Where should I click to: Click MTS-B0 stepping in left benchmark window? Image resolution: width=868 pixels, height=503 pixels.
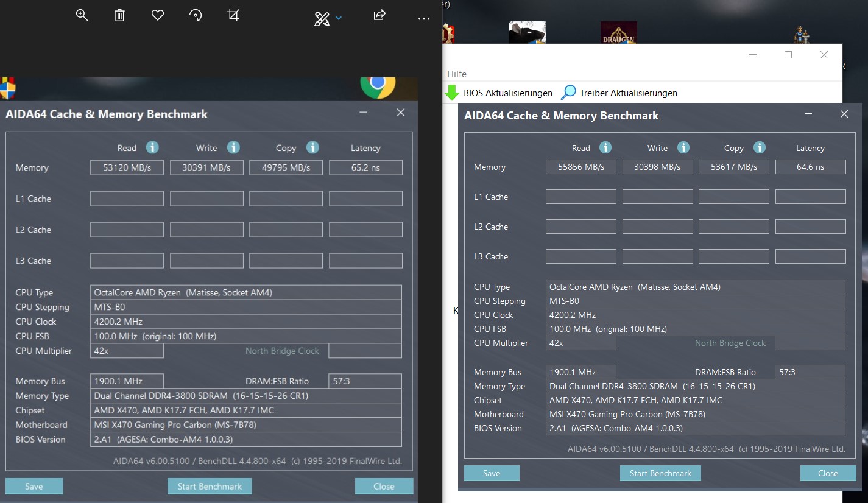point(245,307)
